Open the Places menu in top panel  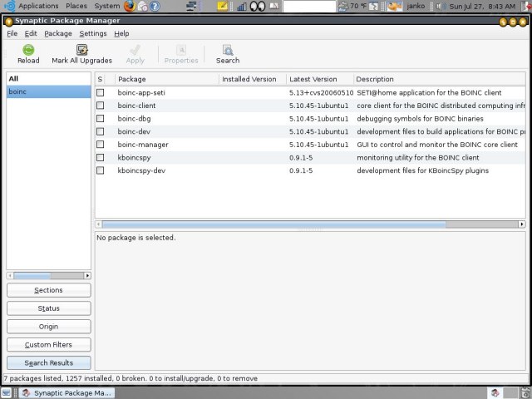click(x=76, y=6)
